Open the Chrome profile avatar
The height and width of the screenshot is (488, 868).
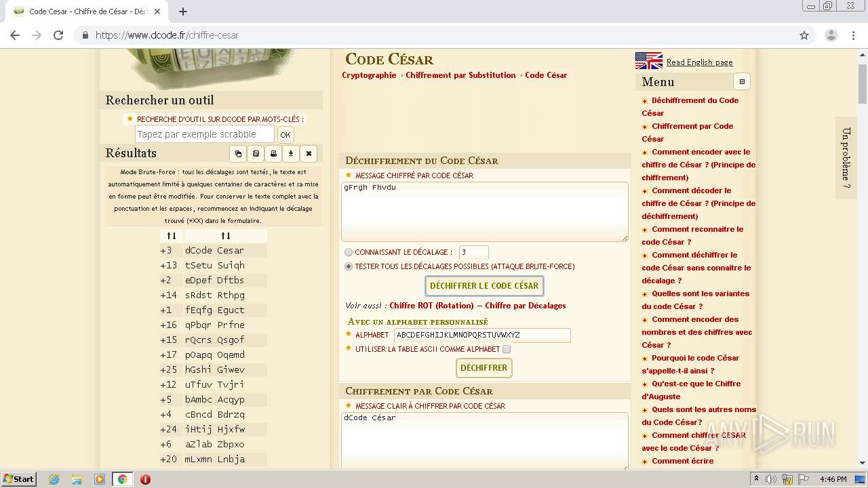[831, 35]
